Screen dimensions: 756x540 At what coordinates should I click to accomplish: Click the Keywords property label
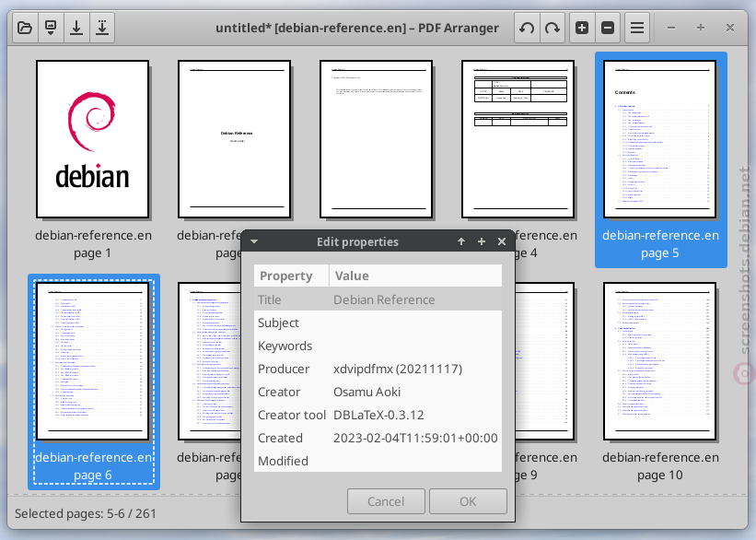[x=285, y=346]
